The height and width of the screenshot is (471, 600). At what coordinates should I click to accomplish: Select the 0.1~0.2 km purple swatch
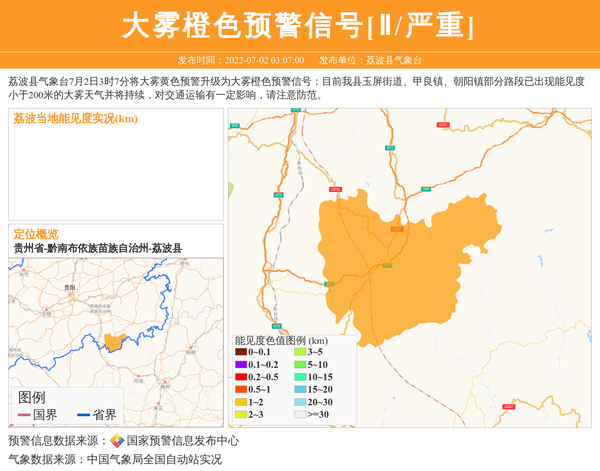(x=241, y=364)
